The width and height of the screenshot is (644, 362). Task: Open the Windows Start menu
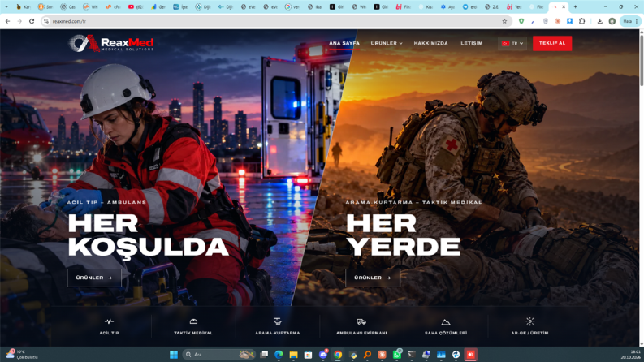click(174, 355)
